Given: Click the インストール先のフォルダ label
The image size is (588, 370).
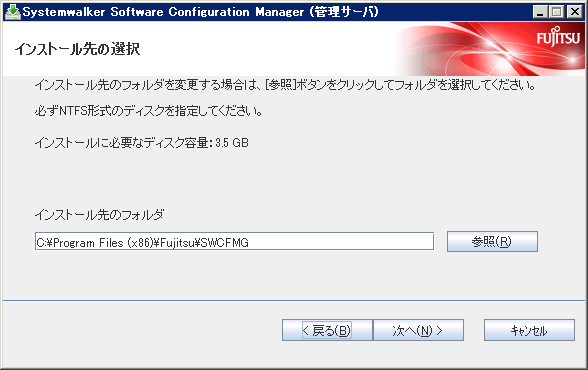Looking at the screenshot, I should [99, 215].
